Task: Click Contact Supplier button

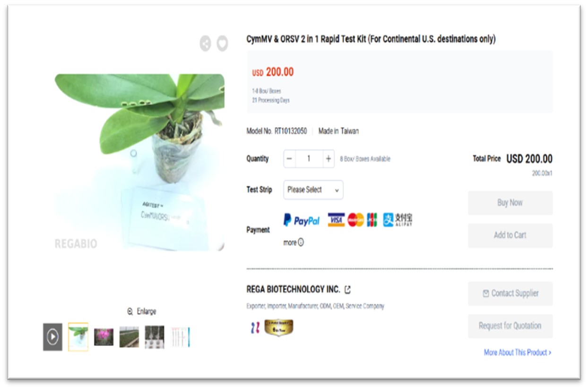Action: pos(510,294)
